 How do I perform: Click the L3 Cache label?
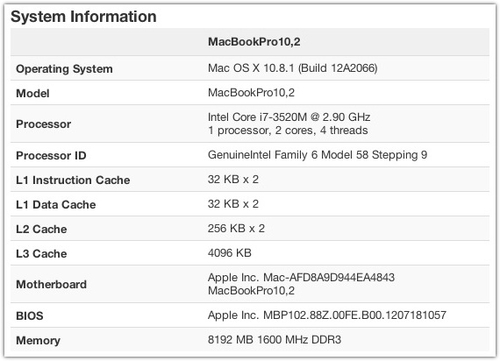pyautogui.click(x=41, y=254)
